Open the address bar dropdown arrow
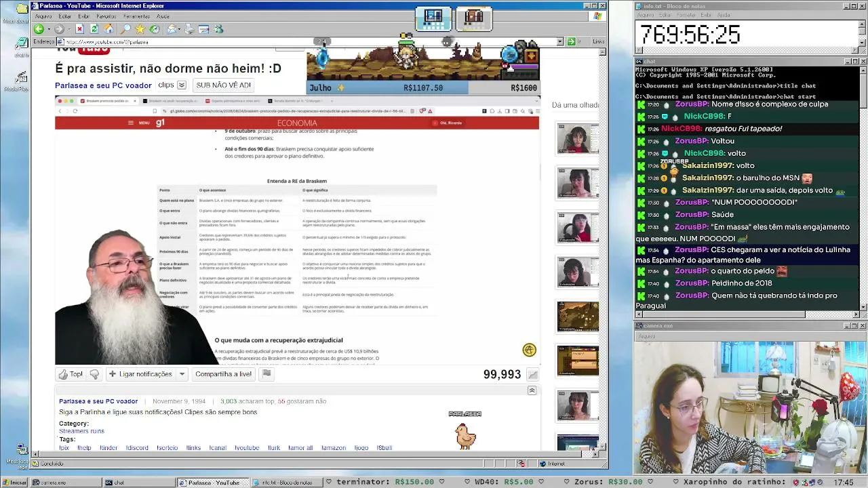 (x=560, y=41)
